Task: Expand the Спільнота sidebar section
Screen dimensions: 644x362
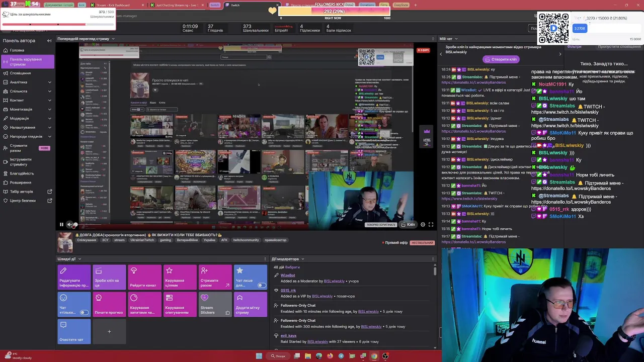Action: tap(49, 91)
